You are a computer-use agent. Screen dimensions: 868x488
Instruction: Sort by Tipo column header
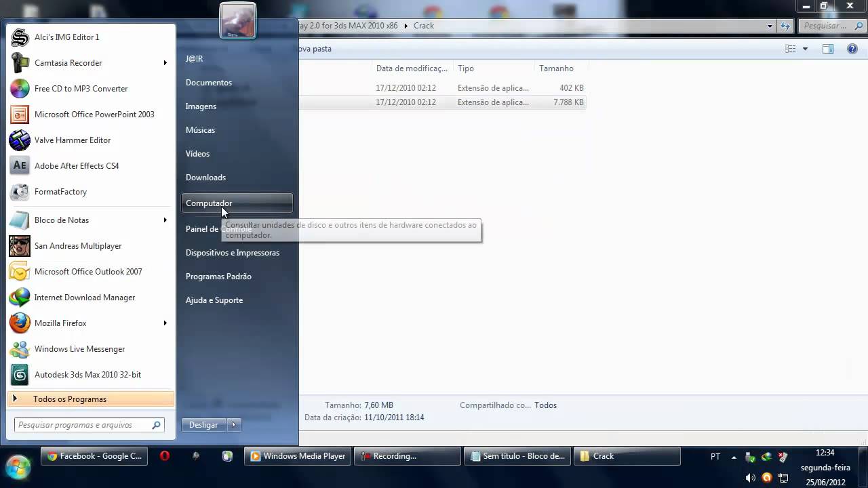494,68
